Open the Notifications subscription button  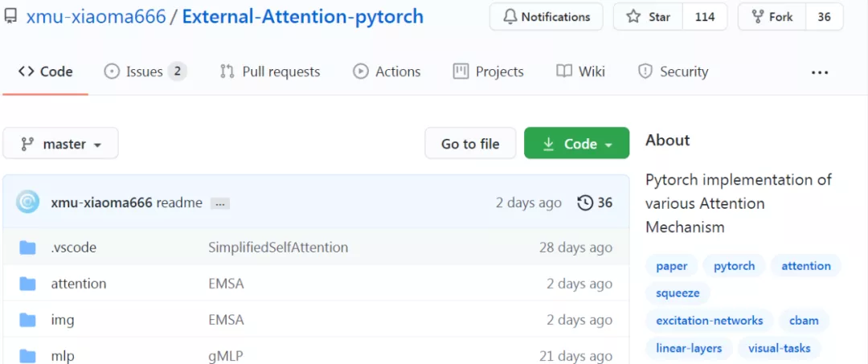coord(546,17)
